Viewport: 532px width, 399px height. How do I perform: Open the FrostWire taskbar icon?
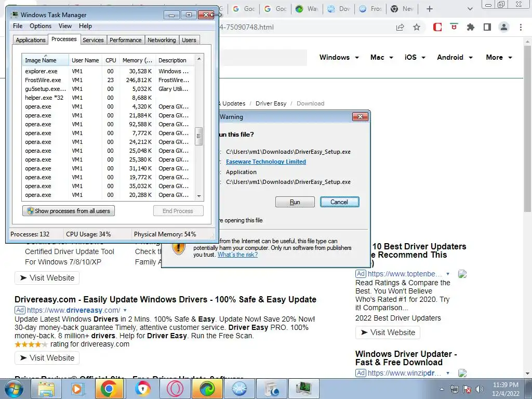239,389
